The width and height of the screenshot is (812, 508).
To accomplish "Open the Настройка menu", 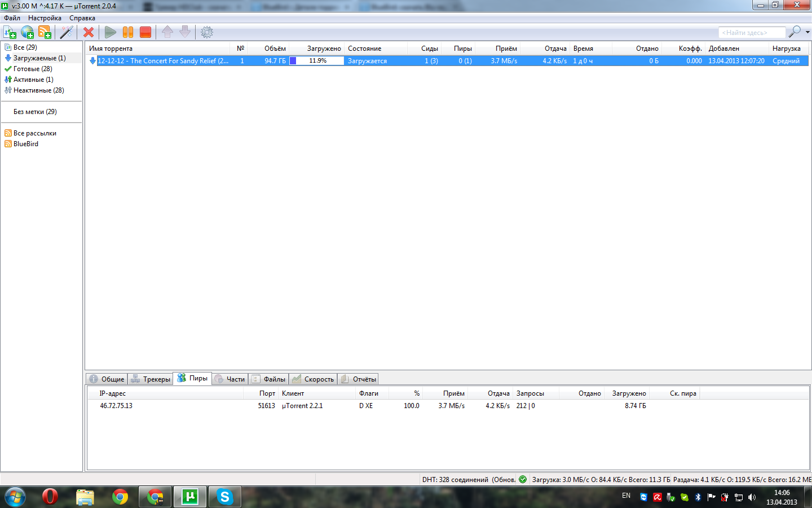I will pyautogui.click(x=45, y=18).
